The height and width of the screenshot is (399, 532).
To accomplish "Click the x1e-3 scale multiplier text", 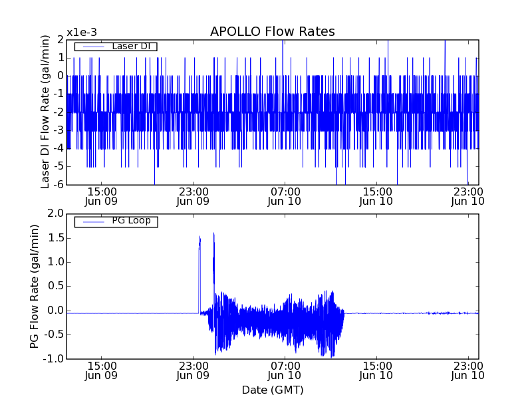I will (81, 33).
